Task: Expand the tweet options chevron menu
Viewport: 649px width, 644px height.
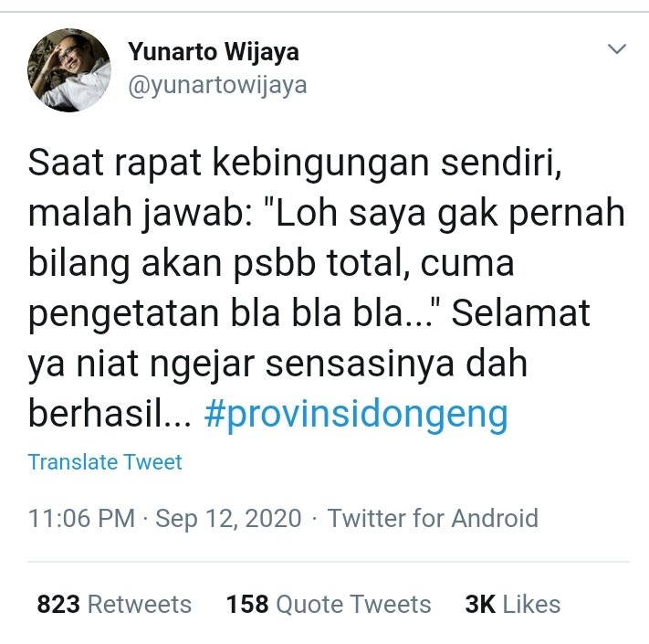Action: click(617, 48)
